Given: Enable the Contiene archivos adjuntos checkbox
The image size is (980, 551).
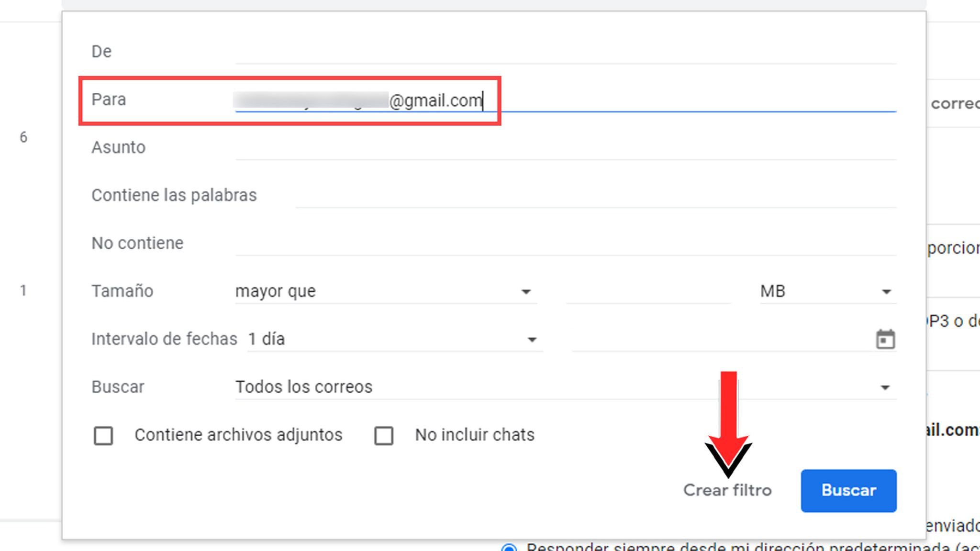Looking at the screenshot, I should coord(103,436).
